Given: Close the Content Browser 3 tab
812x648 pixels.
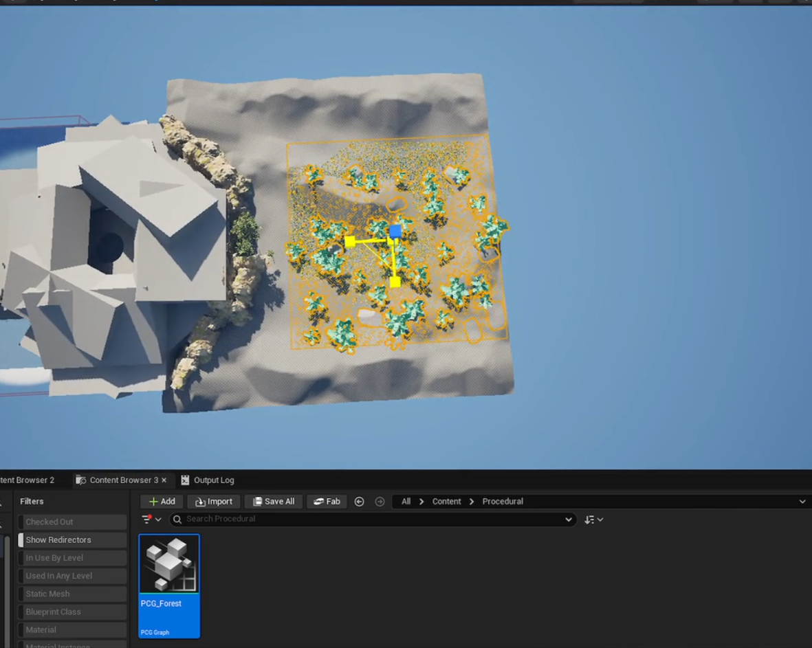Looking at the screenshot, I should point(164,480).
